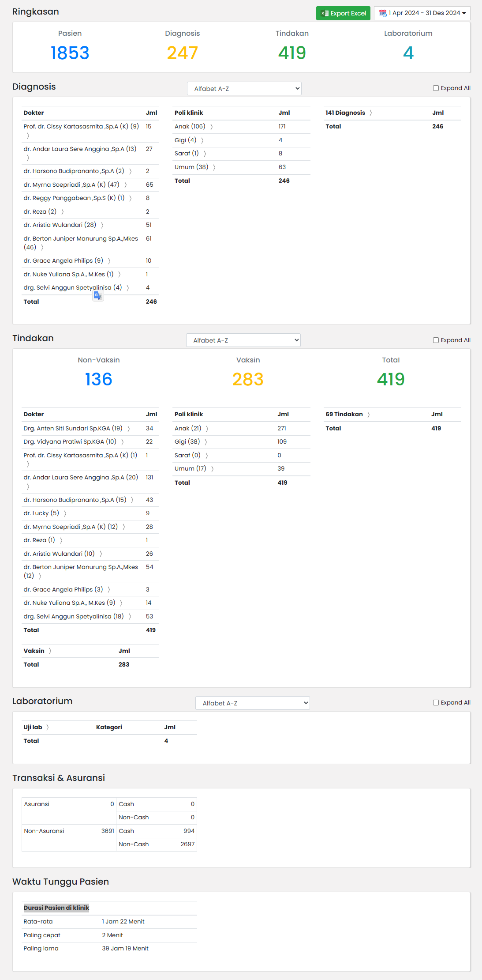Viewport: 482px width, 980px height.
Task: Toggle Expand All for Laboratorium
Action: pos(436,703)
